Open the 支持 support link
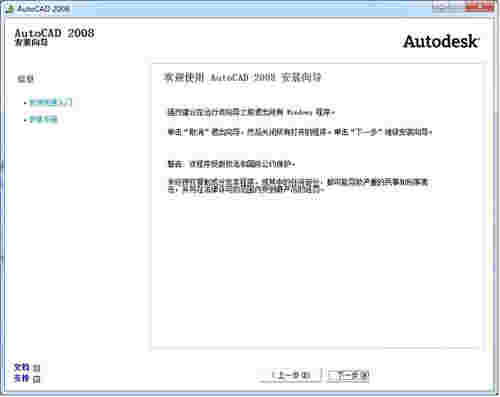This screenshot has width=500, height=397. coord(22,378)
